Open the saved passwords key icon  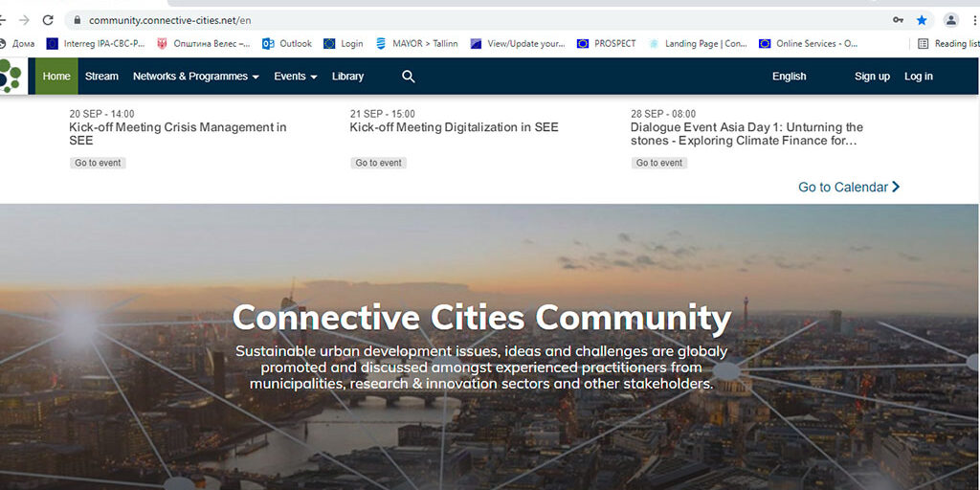pos(898,20)
